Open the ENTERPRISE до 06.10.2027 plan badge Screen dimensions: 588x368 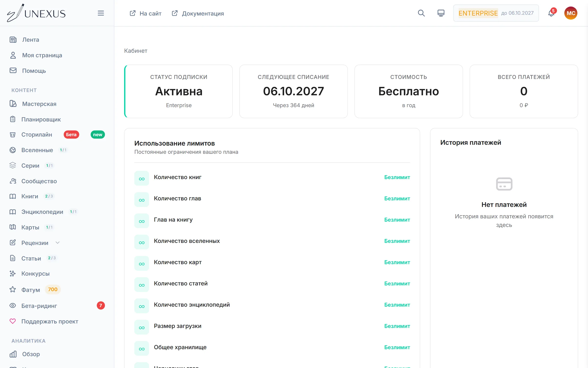click(x=496, y=13)
